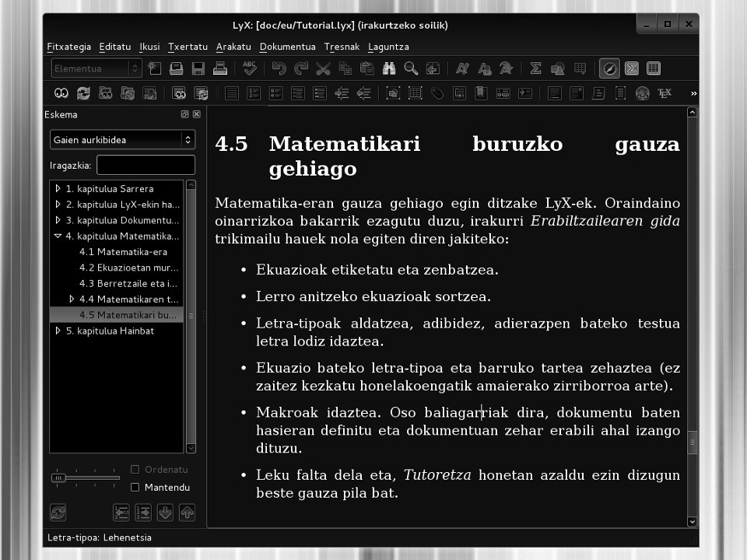
Task: Open the Gaien aurkibidea dropdown
Action: [x=122, y=139]
